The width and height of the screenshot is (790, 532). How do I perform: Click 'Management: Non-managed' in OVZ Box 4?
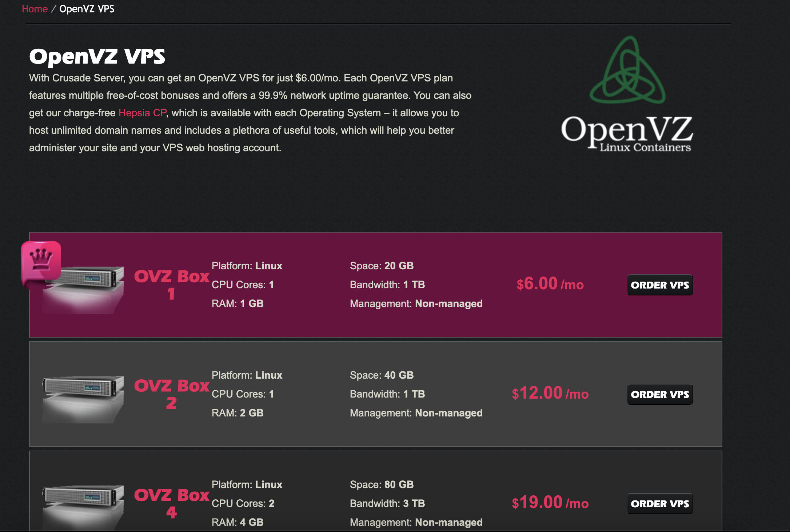tap(416, 522)
